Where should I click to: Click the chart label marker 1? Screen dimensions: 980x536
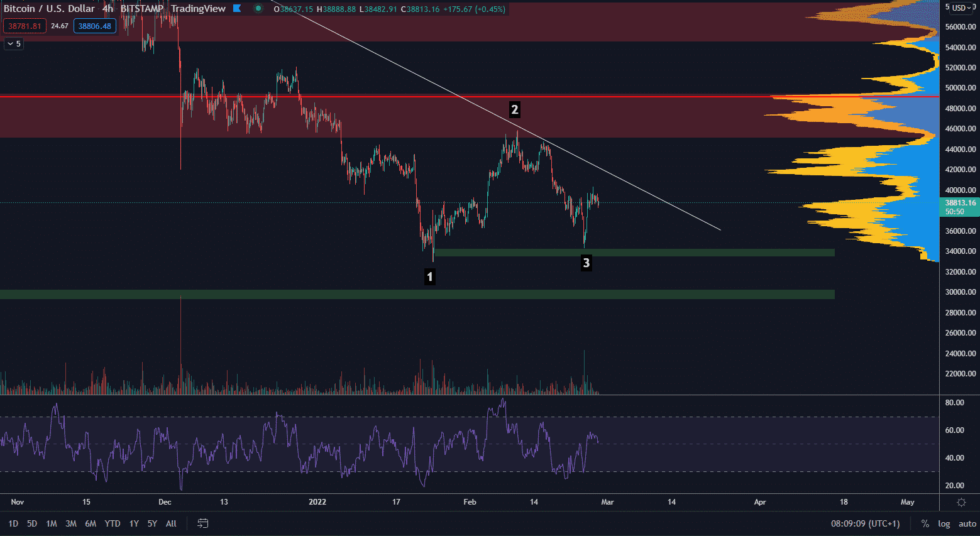click(x=430, y=276)
